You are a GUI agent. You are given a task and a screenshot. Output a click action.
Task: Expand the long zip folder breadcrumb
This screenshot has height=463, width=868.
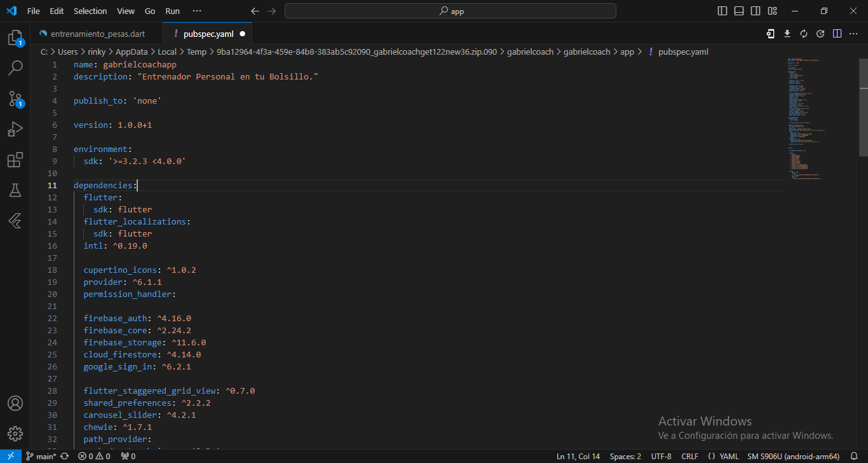[356, 52]
